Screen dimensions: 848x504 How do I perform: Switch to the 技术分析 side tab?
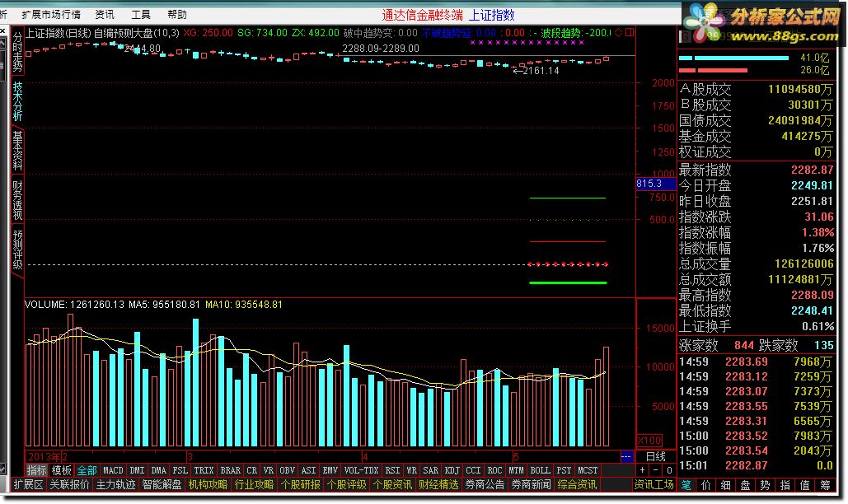(x=17, y=101)
